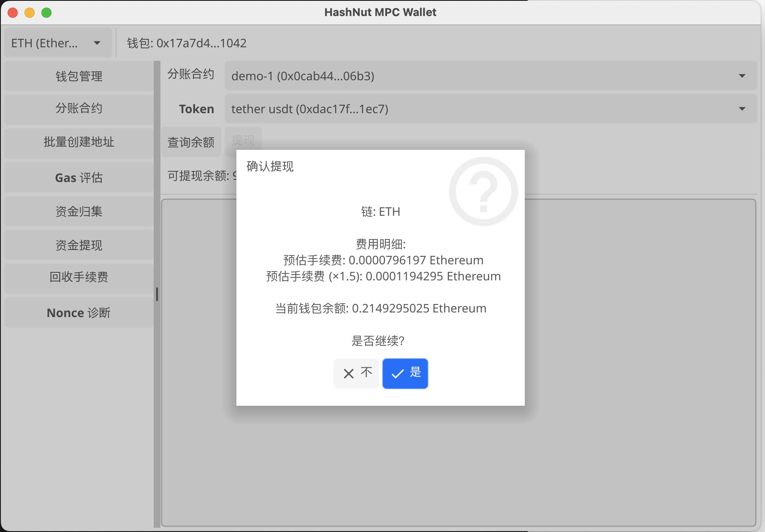765x532 pixels.
Task: Click the 预估手续费 (×1.5) 0.0001194295 line
Action: click(383, 276)
